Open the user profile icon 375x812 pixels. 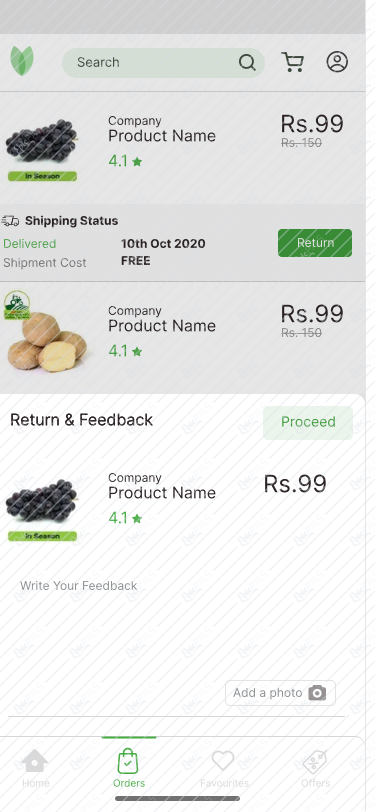point(337,62)
